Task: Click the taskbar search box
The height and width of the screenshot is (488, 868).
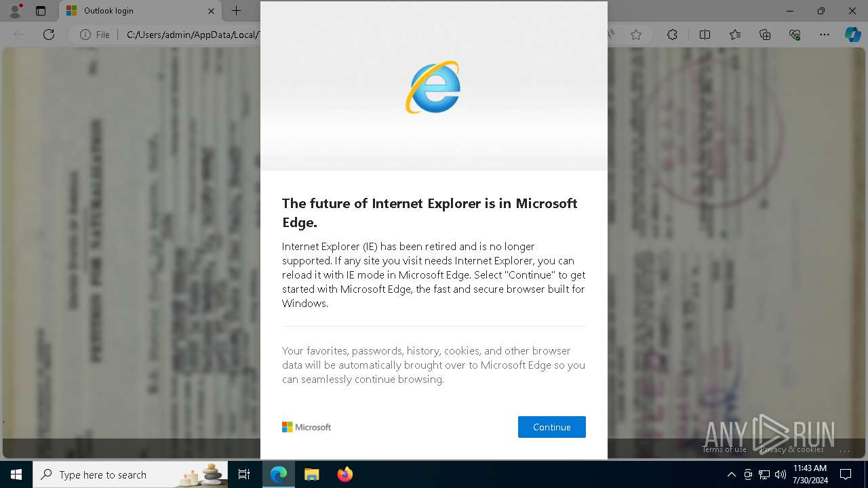Action: [x=130, y=474]
